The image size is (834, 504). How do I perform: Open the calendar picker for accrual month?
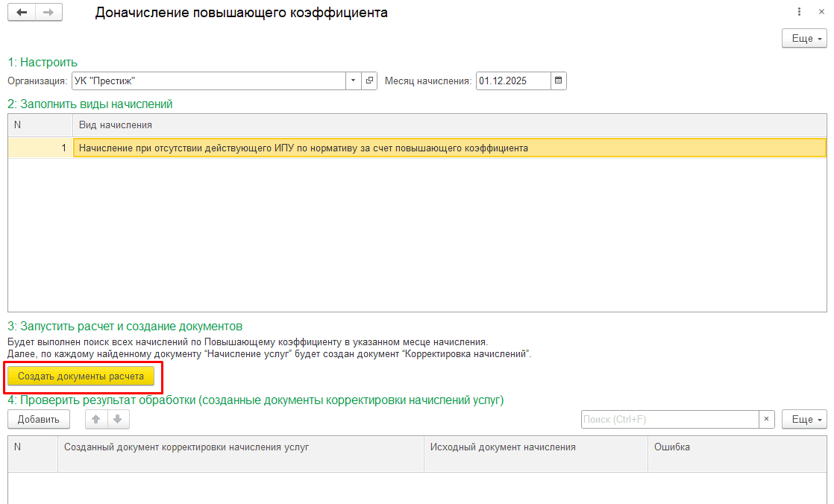click(x=558, y=81)
